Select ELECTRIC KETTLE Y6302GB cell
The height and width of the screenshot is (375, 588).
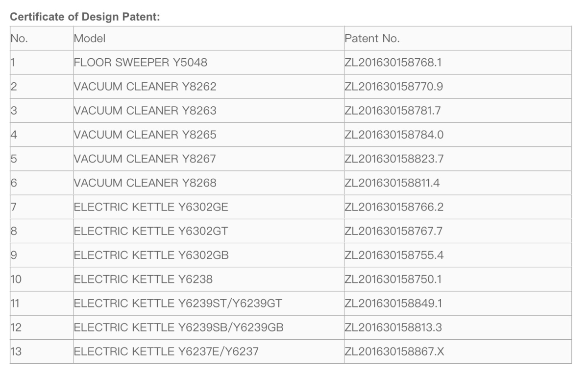[x=209, y=256]
